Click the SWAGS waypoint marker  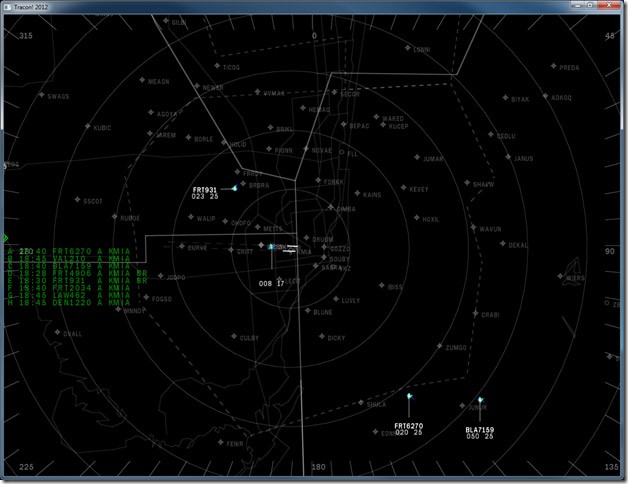click(42, 96)
